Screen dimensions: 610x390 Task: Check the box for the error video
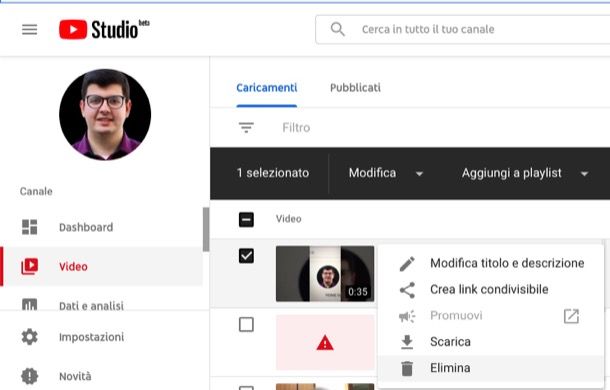click(x=246, y=324)
